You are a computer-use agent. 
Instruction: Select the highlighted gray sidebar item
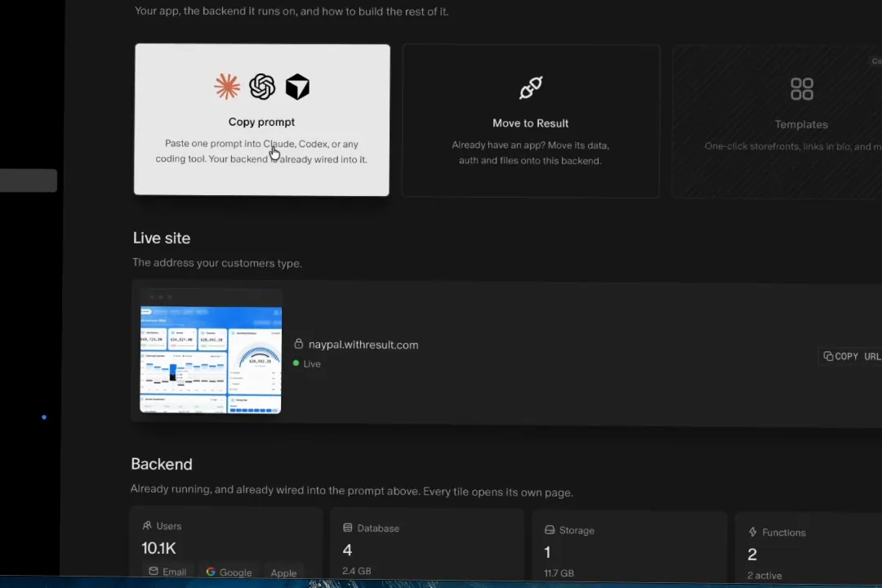click(28, 180)
